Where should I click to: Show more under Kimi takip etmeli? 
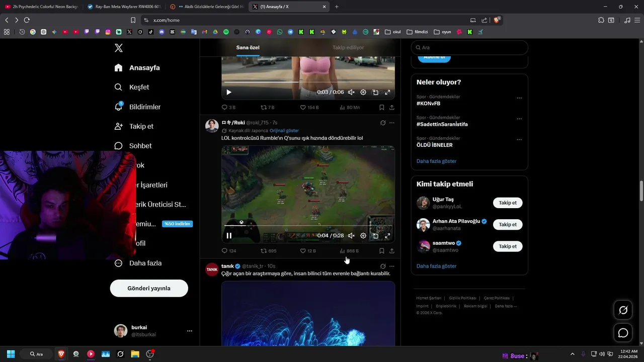point(436,266)
